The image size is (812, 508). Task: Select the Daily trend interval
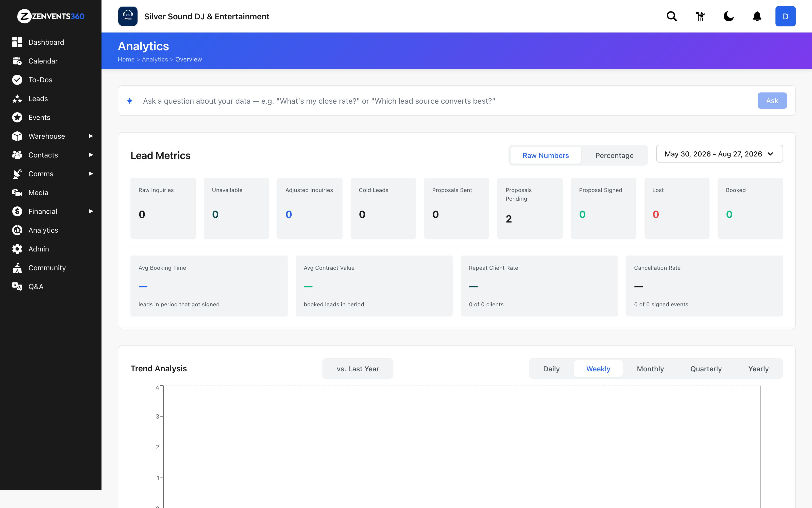click(x=551, y=369)
